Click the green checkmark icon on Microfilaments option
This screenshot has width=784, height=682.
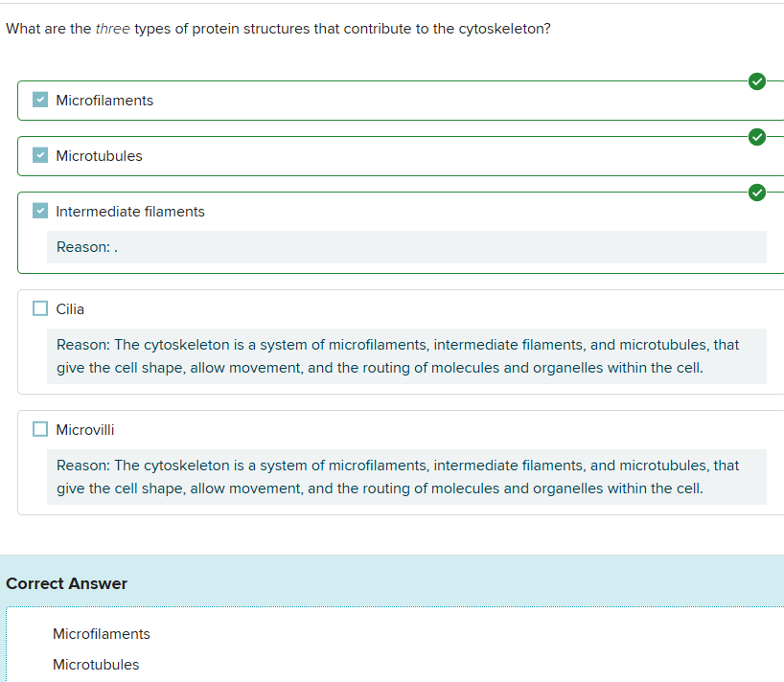point(757,81)
